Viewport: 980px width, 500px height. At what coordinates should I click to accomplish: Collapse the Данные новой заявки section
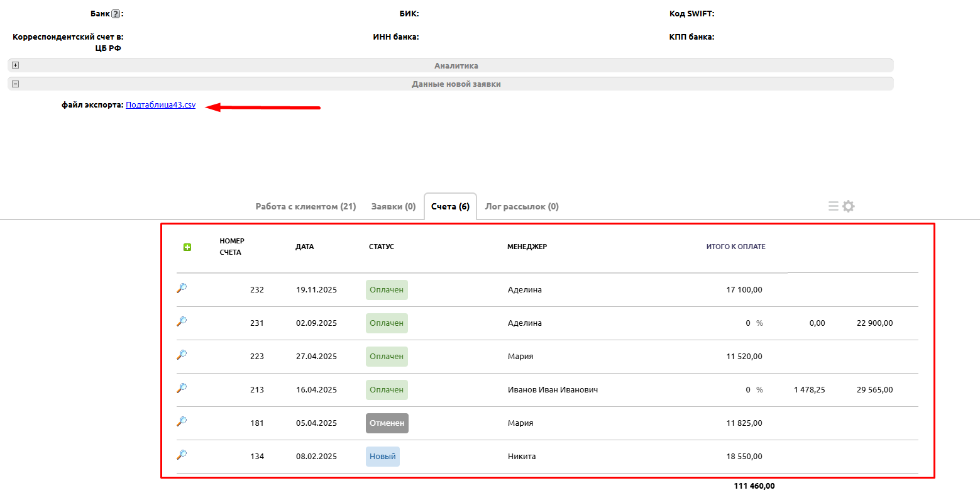(x=16, y=84)
